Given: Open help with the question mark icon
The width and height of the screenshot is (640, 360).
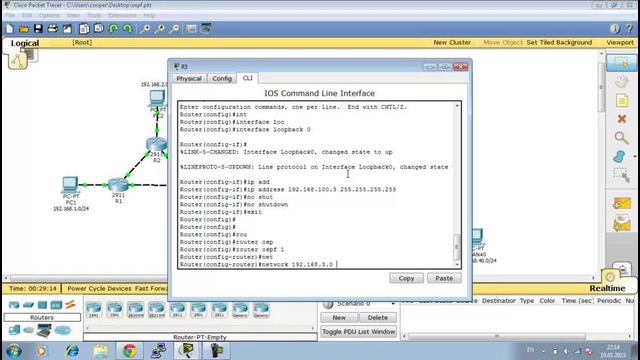Looking at the screenshot, I should coord(629,29).
